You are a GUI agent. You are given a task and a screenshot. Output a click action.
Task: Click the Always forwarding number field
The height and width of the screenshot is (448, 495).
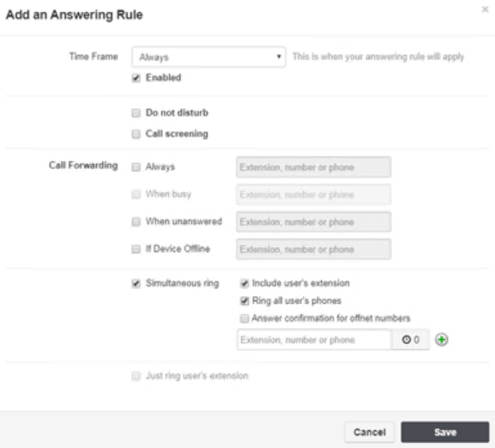pyautogui.click(x=313, y=167)
